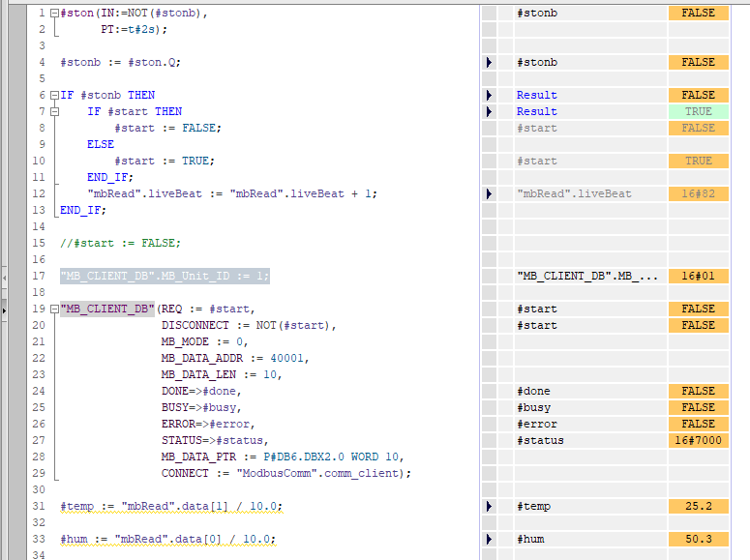Click line number 15 in the gutter
This screenshot has height=560, width=750.
click(x=40, y=243)
